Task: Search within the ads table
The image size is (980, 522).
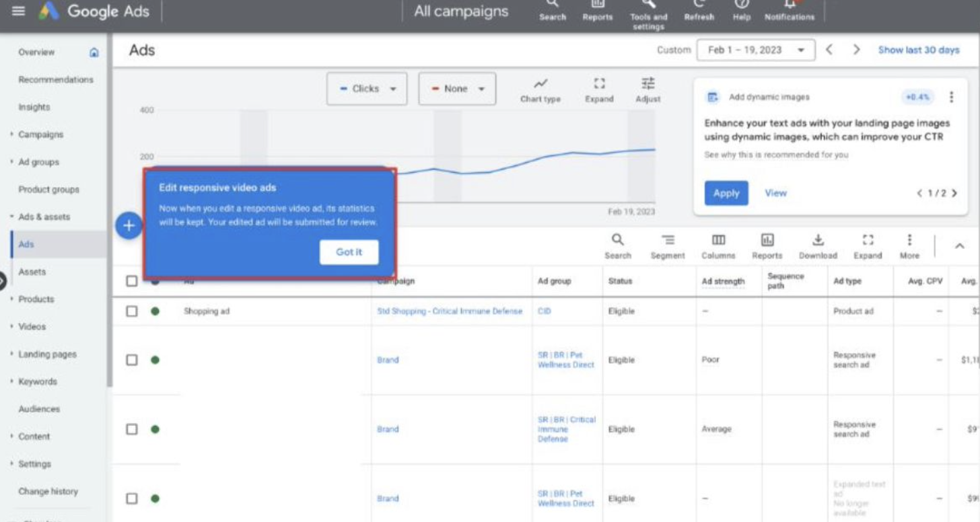Action: 618,246
